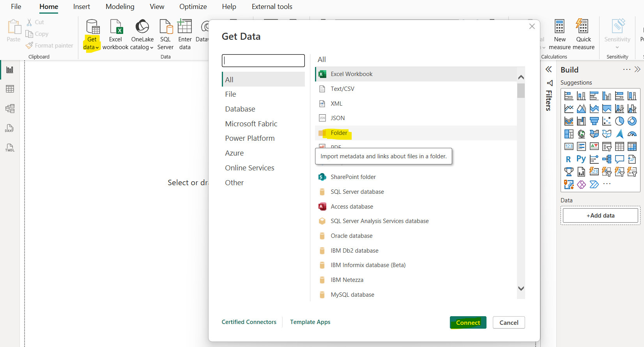Choose the gauge visual icon
The width and height of the screenshot is (644, 347).
(632, 134)
